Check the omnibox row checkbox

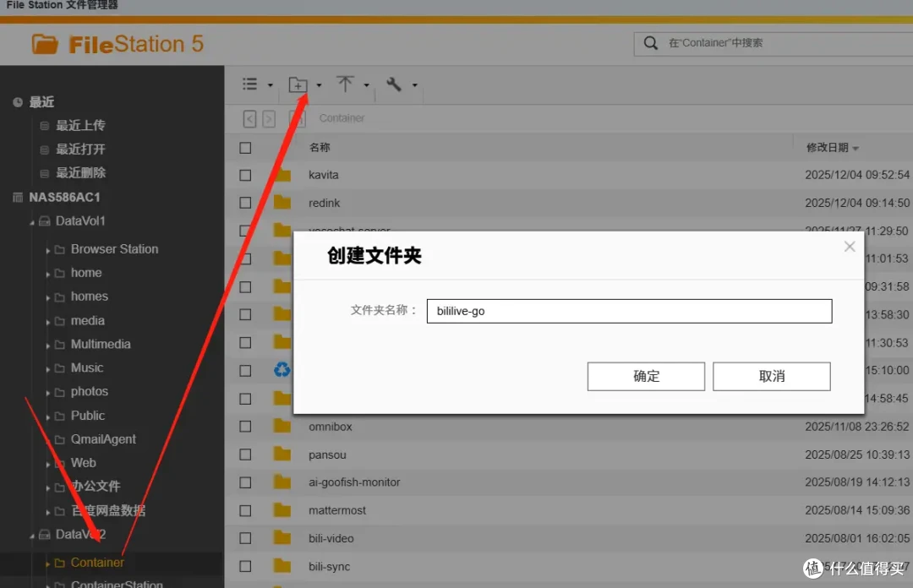(246, 427)
